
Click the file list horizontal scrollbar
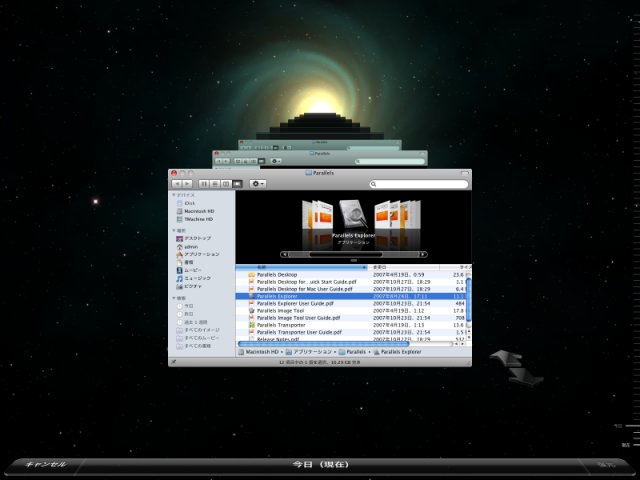[x=323, y=344]
